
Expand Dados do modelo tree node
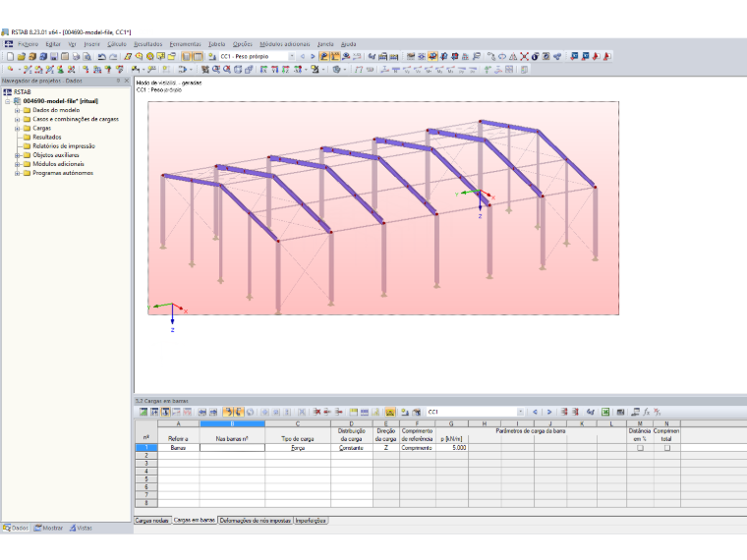click(x=17, y=110)
